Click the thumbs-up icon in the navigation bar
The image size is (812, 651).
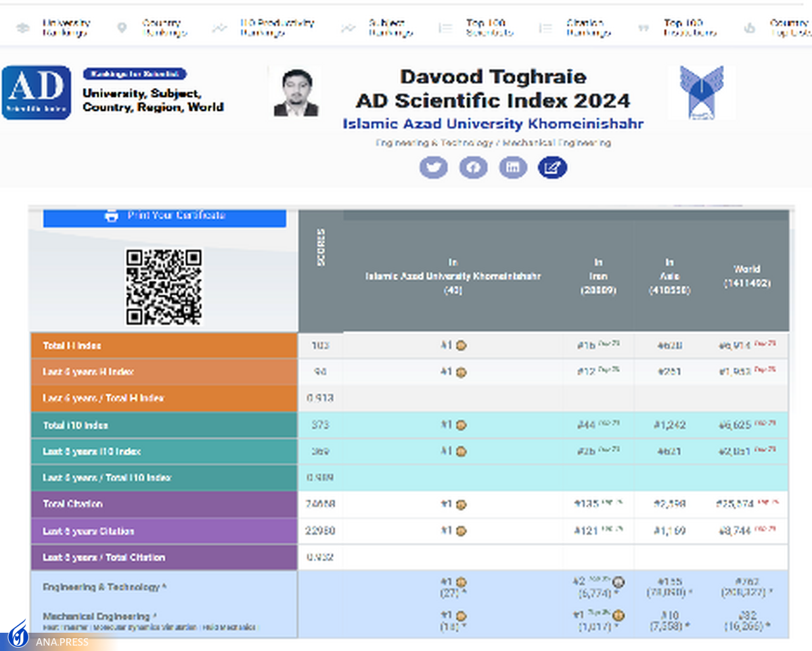(749, 28)
